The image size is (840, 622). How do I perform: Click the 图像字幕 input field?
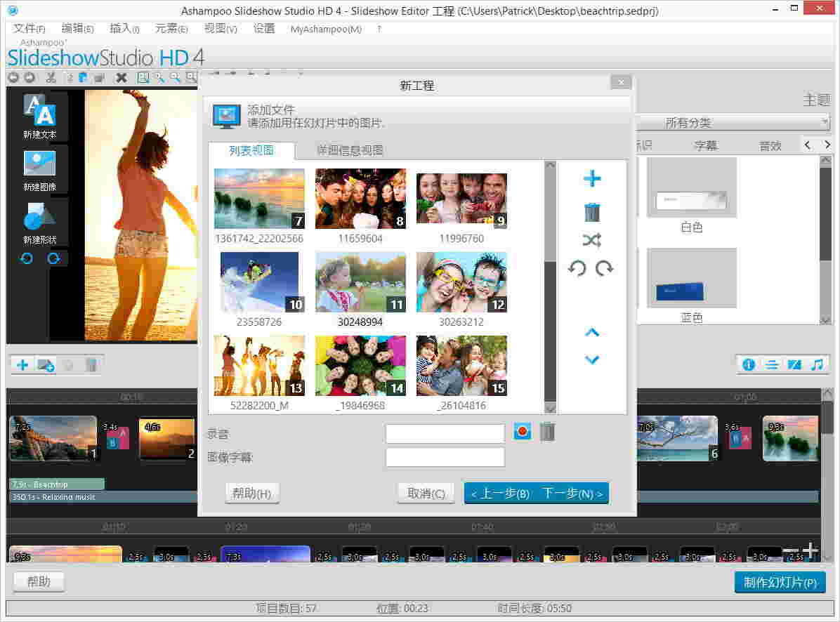(445, 457)
